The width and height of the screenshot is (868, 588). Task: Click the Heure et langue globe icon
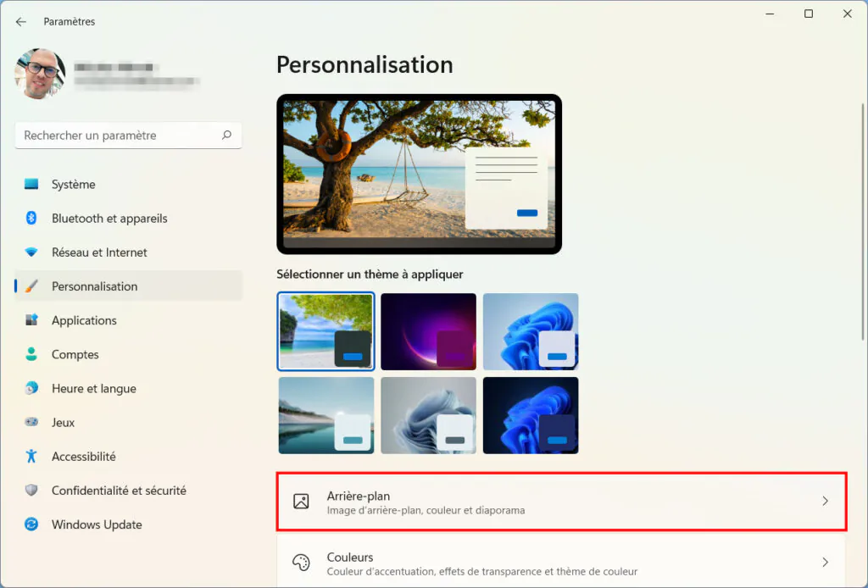[31, 388]
